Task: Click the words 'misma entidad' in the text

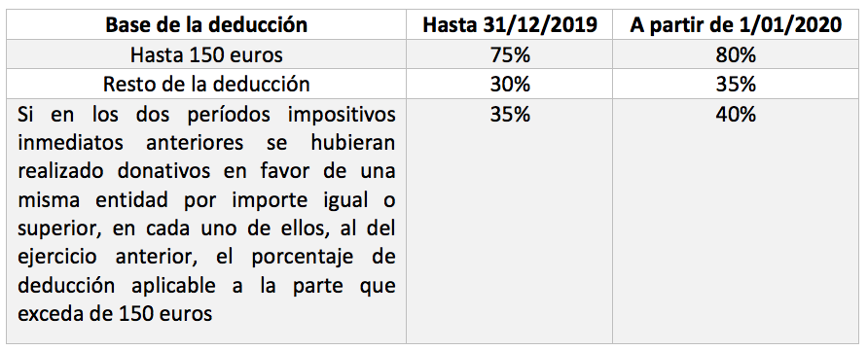Action: pos(92,200)
